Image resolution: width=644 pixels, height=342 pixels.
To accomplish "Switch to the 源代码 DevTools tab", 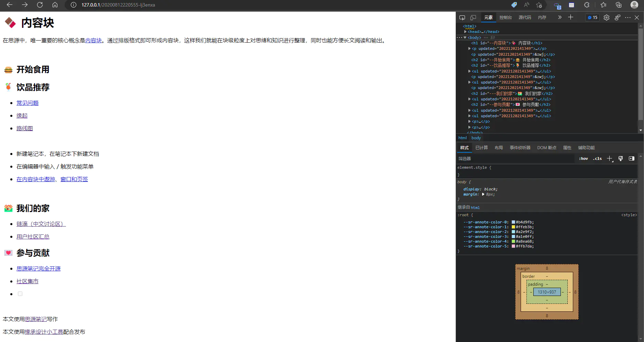I will 525,18.
